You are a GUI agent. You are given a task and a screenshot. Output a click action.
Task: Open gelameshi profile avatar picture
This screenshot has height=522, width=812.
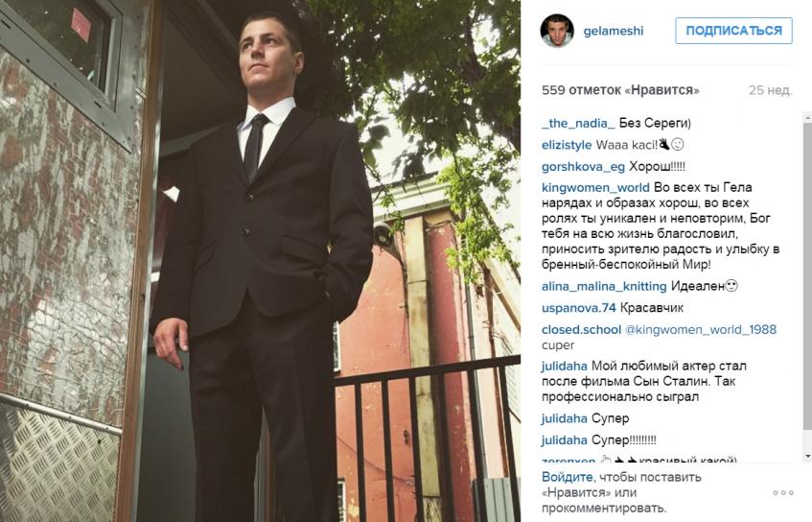[x=557, y=31]
